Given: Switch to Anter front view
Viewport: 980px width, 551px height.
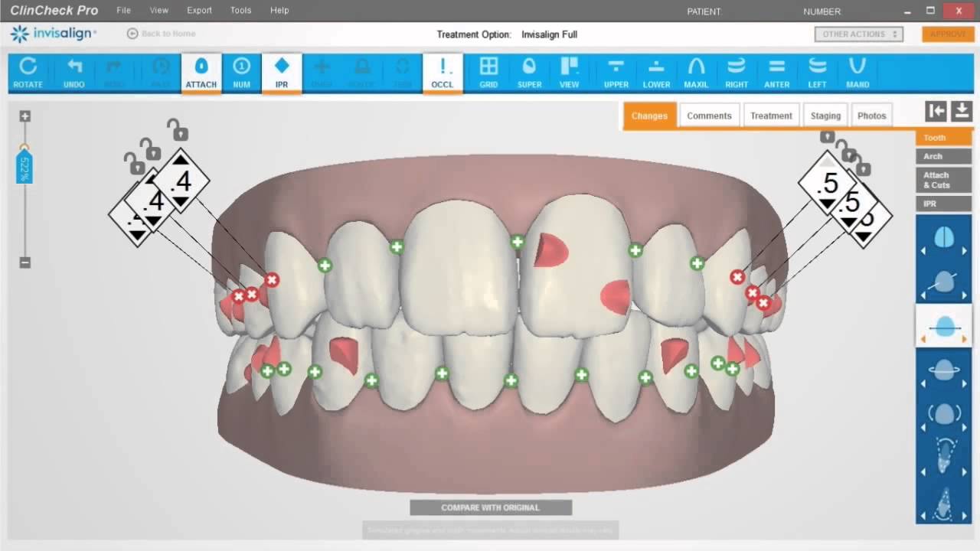Looking at the screenshot, I should (x=776, y=73).
